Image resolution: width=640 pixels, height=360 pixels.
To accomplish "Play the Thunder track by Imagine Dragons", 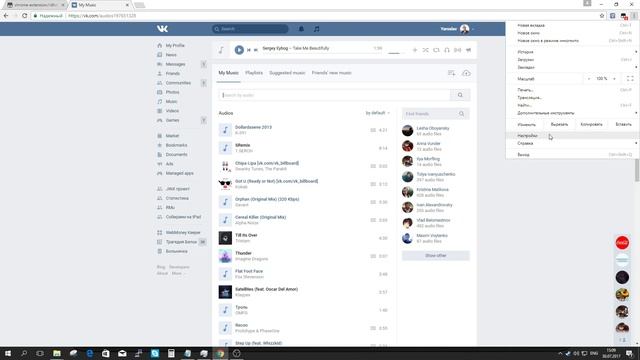I will tap(225, 256).
